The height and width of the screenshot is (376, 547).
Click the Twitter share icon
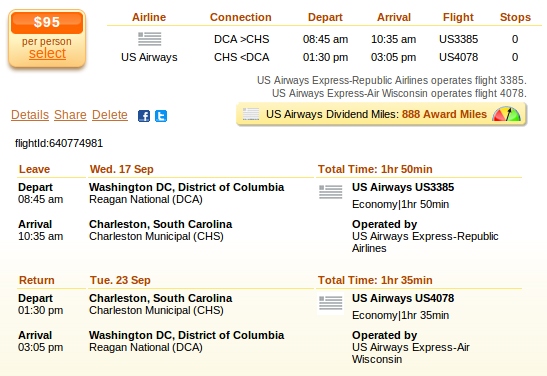[161, 116]
